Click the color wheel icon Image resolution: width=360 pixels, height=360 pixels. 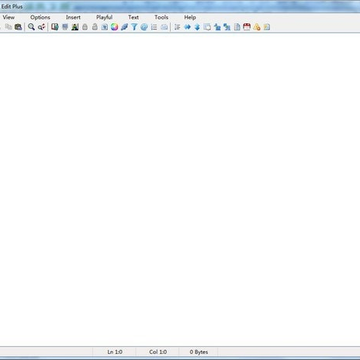click(114, 27)
